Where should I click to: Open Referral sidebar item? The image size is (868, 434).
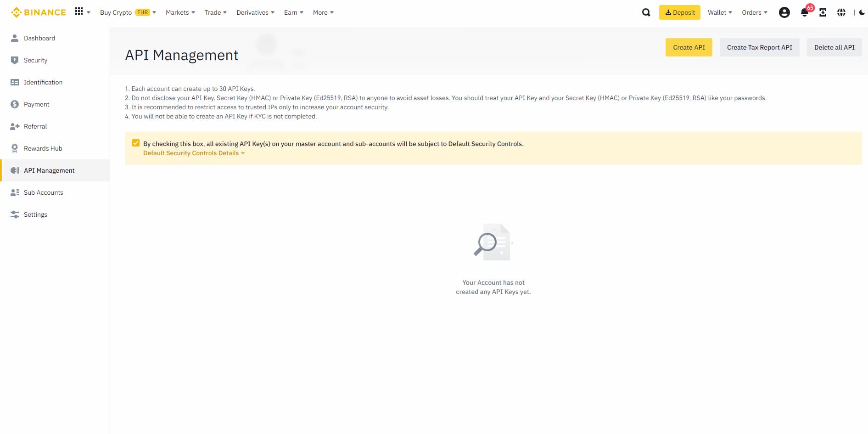point(55,126)
